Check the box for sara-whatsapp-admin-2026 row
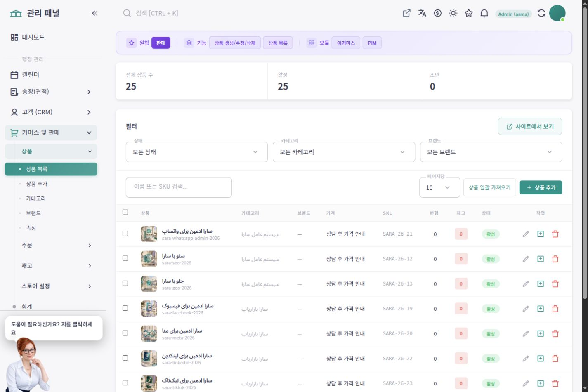 (125, 233)
